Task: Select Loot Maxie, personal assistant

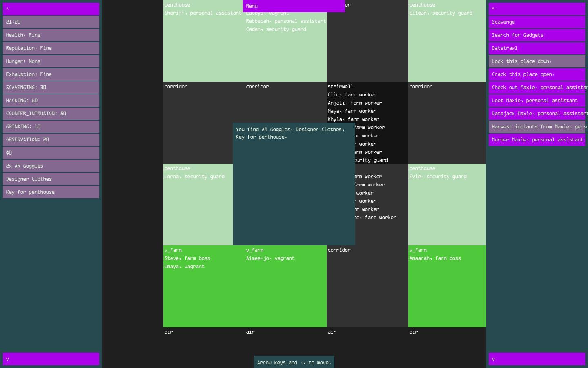Action: [x=537, y=101]
